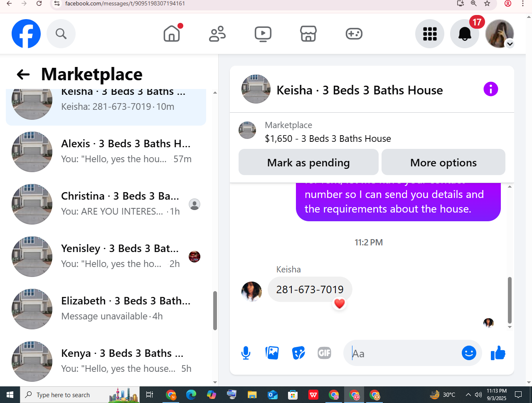Open the Gaming controller icon
This screenshot has height=403, width=532.
[x=354, y=34]
